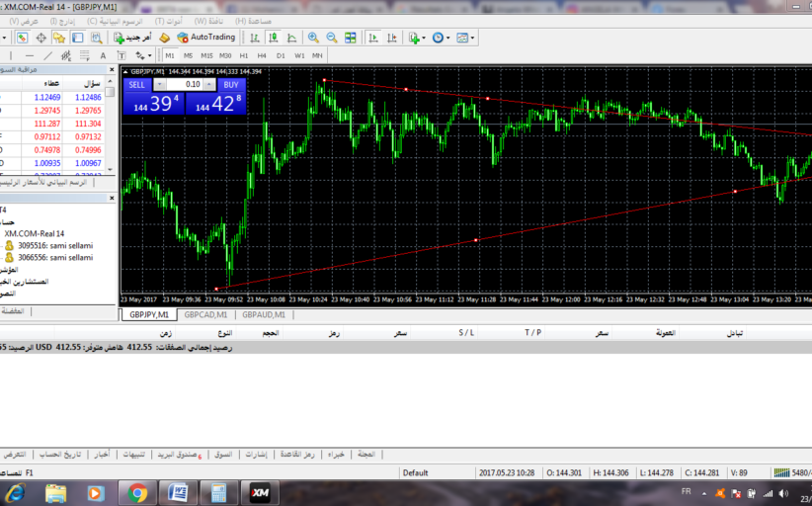Click the tile windows icon
This screenshot has height=506, width=812.
click(x=350, y=38)
